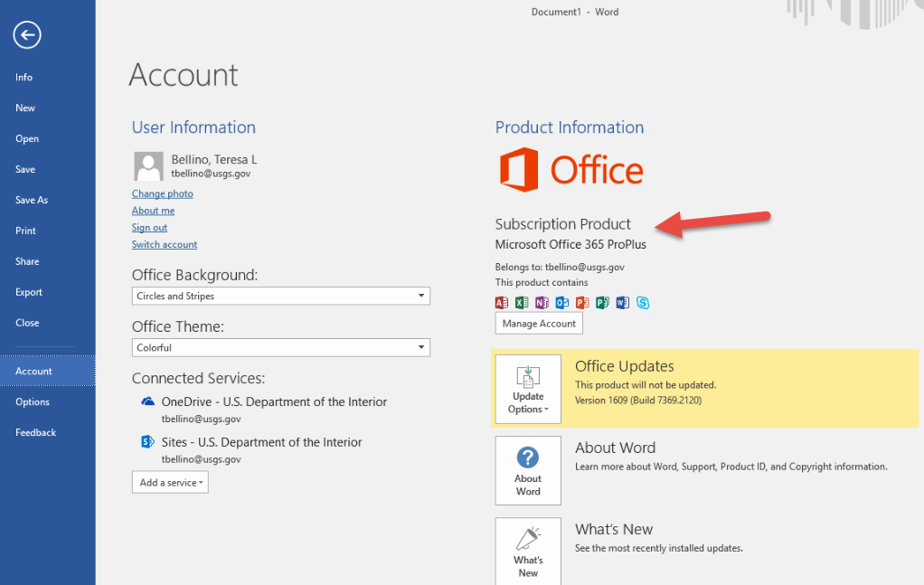Click the Word app icon under product contents

click(622, 303)
